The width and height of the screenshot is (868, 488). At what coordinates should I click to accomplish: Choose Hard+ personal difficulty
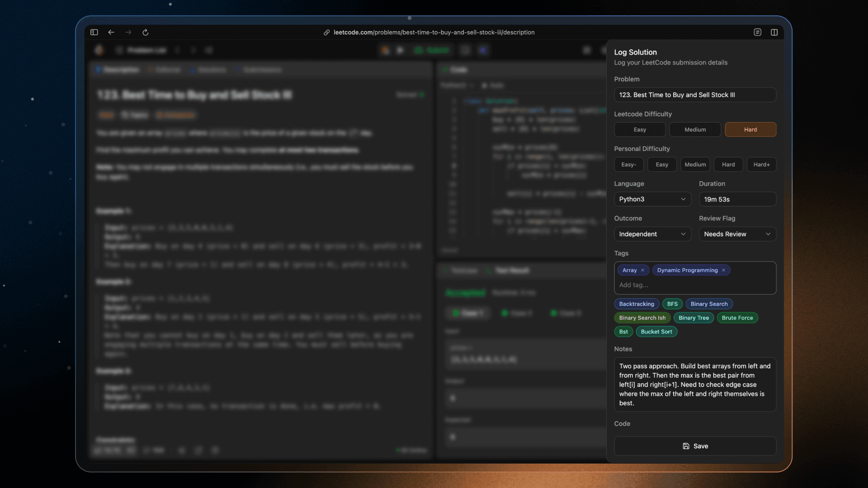762,164
